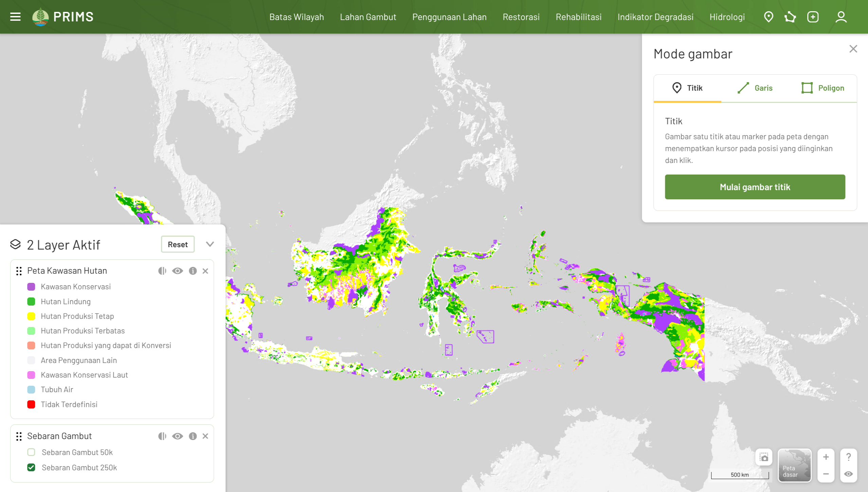Open the Batas Wilayah menu

(x=296, y=17)
